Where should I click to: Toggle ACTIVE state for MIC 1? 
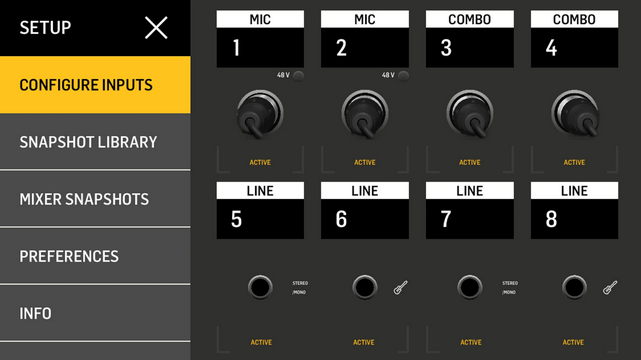(260, 162)
